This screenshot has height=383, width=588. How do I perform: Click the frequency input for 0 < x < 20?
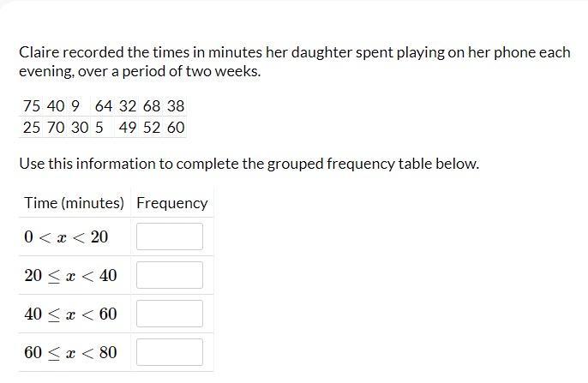coord(170,236)
